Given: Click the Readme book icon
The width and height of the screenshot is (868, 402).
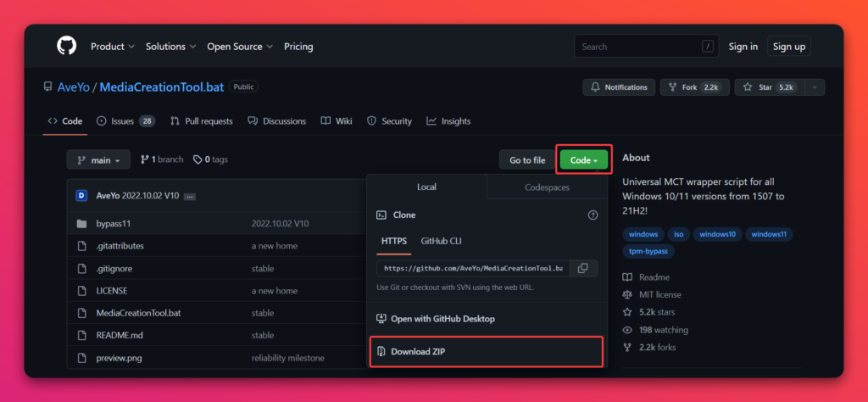Looking at the screenshot, I should tap(627, 276).
